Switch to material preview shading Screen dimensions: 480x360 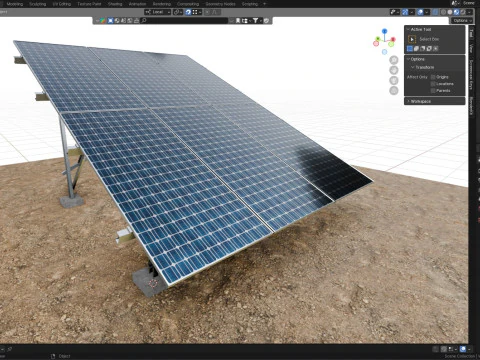[x=456, y=12]
